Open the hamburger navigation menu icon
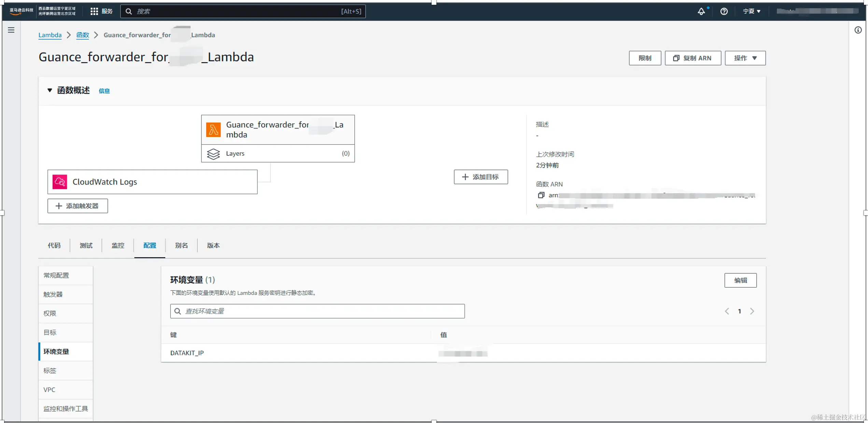Viewport: 868px width, 423px height. (x=11, y=30)
